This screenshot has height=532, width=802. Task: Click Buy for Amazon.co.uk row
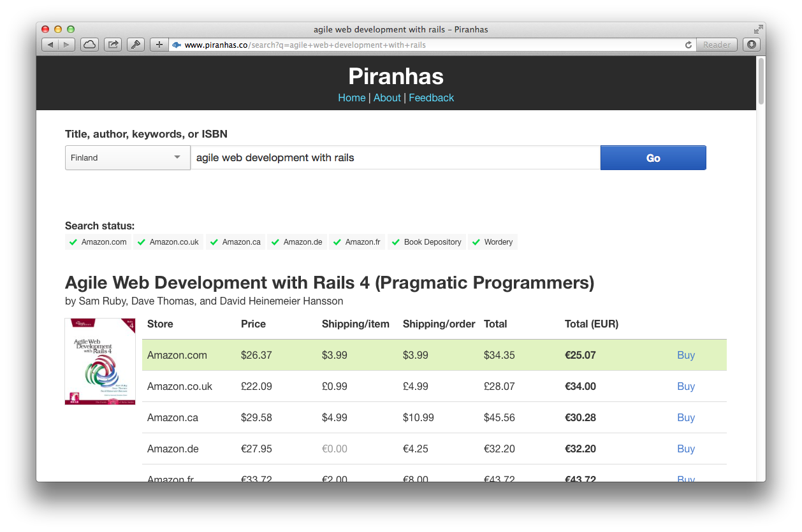pyautogui.click(x=686, y=386)
